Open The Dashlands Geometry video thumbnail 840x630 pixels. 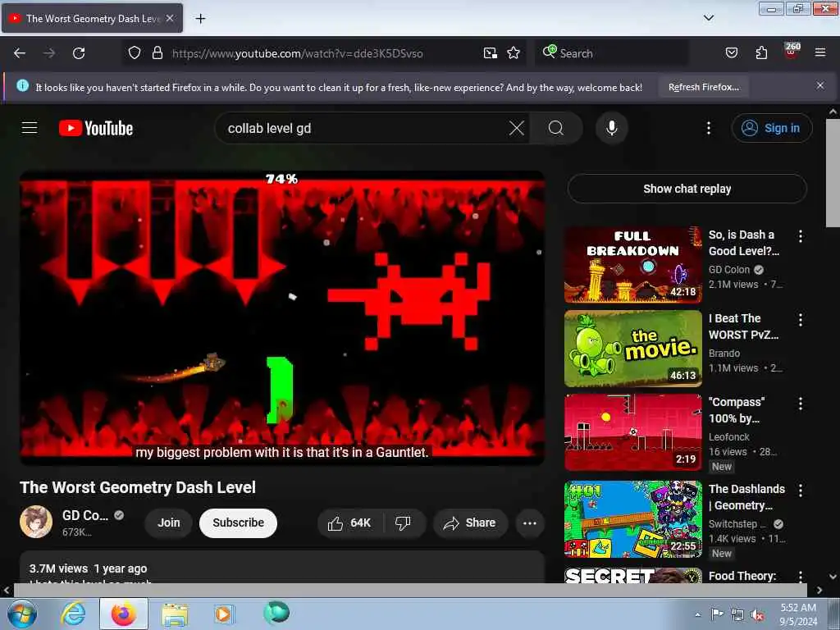(632, 519)
